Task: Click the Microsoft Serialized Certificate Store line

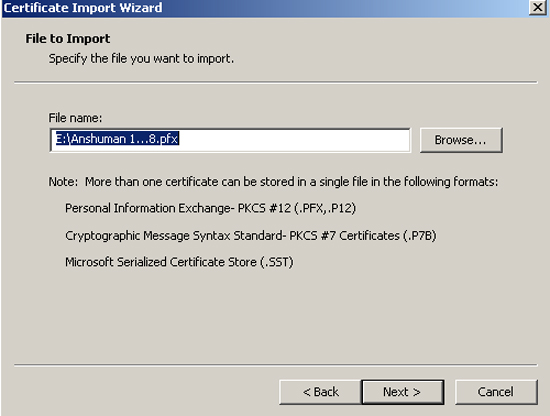Action: (x=179, y=262)
